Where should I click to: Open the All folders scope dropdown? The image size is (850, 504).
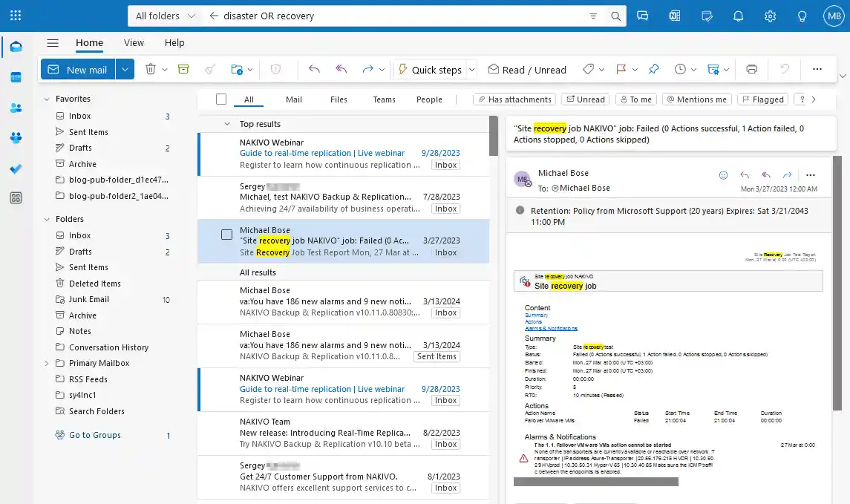click(164, 16)
